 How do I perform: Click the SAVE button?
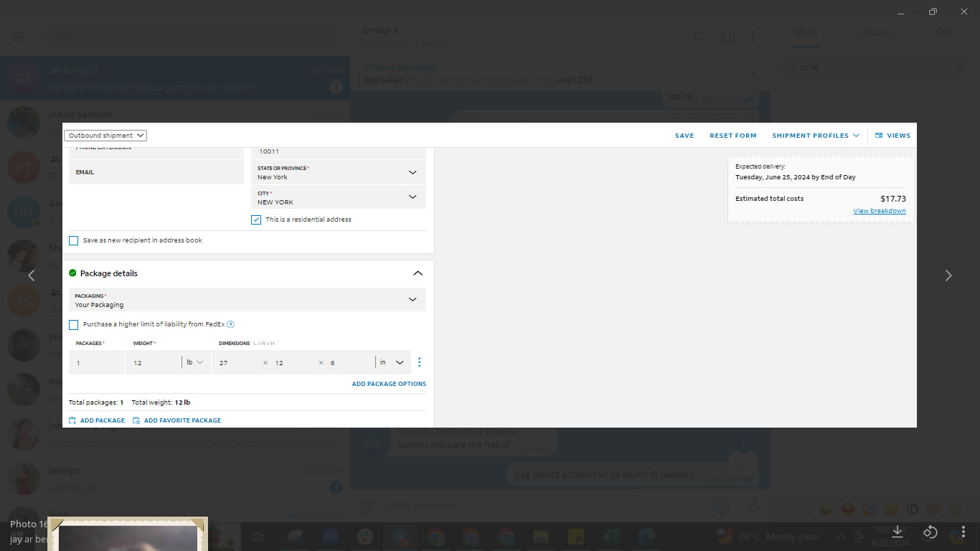click(x=684, y=135)
